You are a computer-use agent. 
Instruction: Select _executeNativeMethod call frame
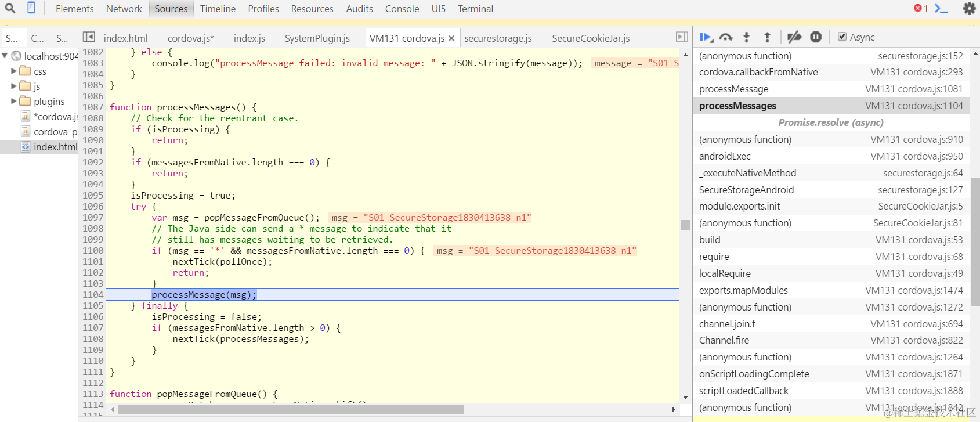click(x=831, y=173)
